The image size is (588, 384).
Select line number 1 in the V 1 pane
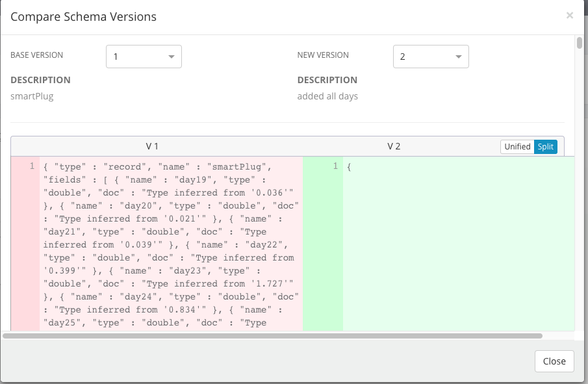coord(31,167)
